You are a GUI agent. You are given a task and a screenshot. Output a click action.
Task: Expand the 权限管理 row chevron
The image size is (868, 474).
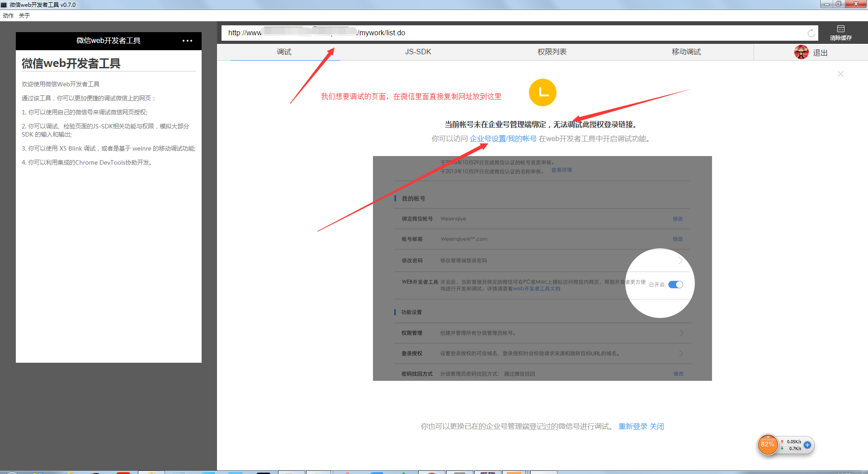pos(681,333)
